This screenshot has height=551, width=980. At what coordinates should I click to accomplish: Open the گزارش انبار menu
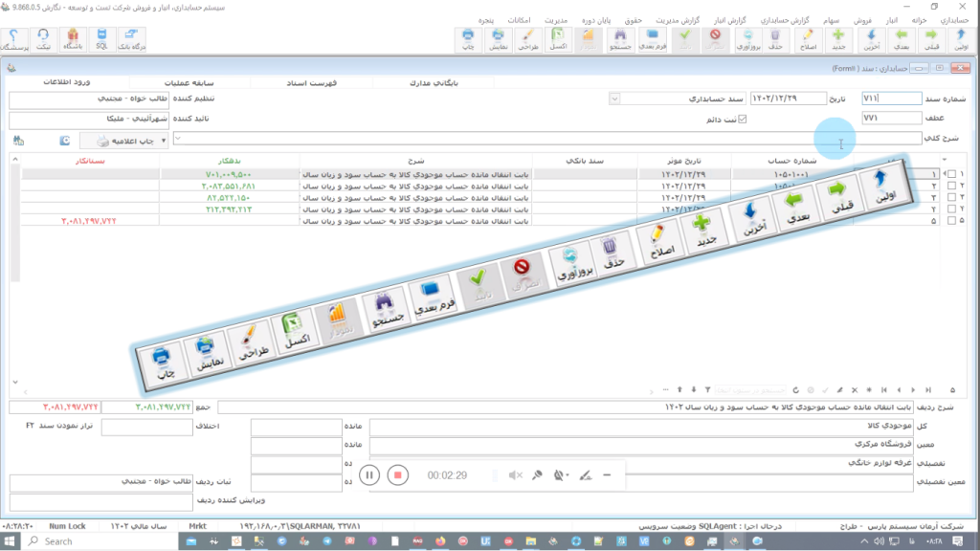coord(730,20)
